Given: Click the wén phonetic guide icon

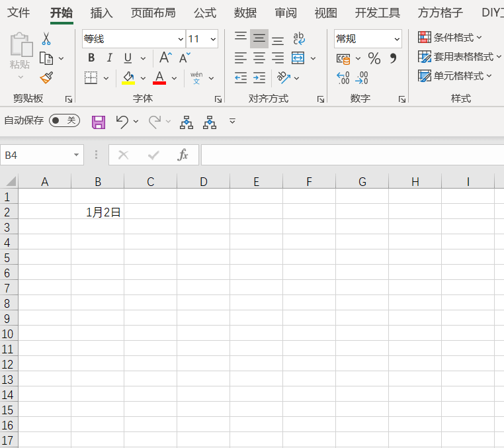Looking at the screenshot, I should click(x=196, y=78).
